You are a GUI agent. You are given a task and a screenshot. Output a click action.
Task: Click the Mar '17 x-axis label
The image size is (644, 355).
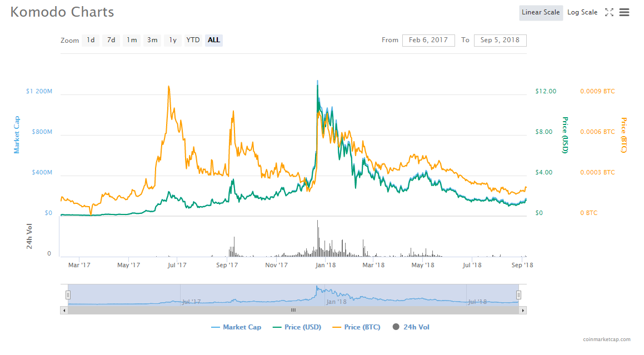click(x=79, y=266)
